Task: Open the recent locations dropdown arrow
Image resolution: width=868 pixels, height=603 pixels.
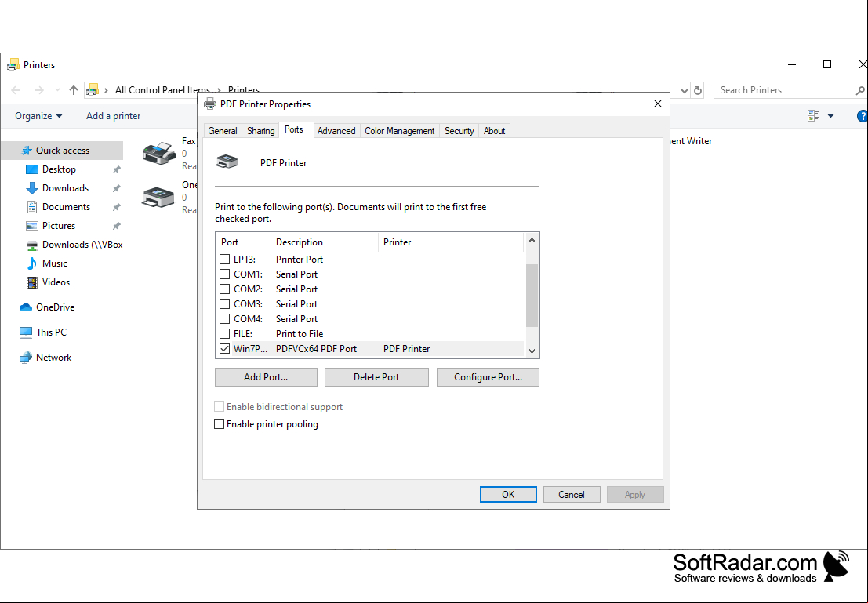Action: (x=57, y=90)
